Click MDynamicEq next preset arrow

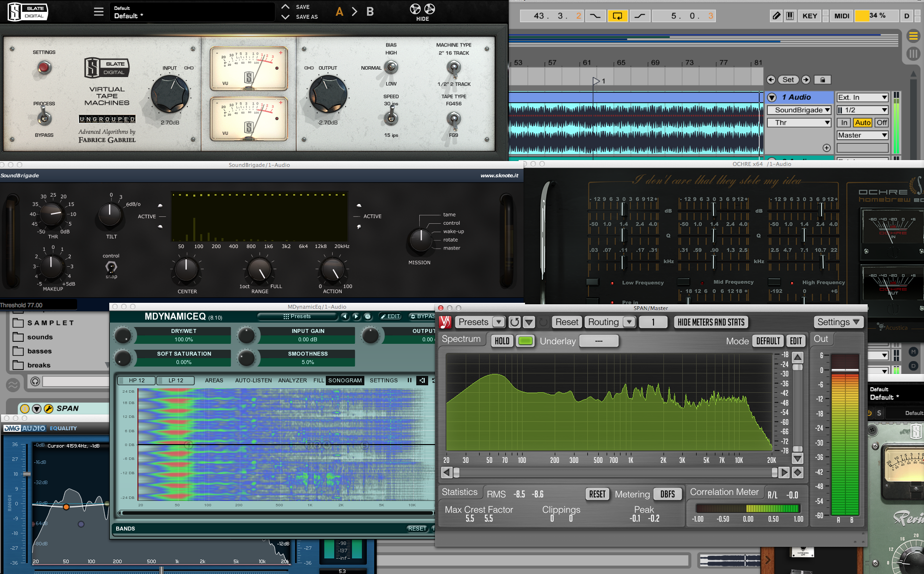click(x=355, y=316)
